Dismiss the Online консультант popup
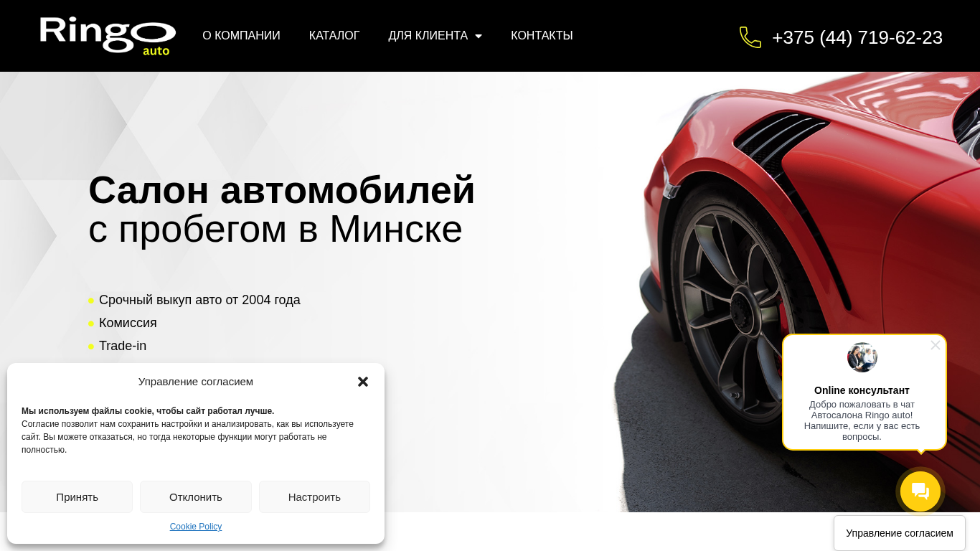The image size is (980, 551). [x=935, y=345]
